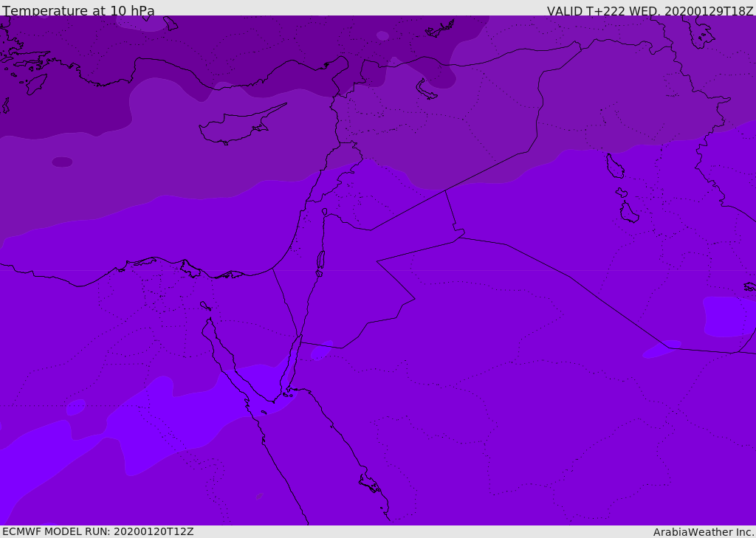Click the 'ArabiaWeather Inc' credit text
The width and height of the screenshot is (756, 538).
click(x=703, y=532)
